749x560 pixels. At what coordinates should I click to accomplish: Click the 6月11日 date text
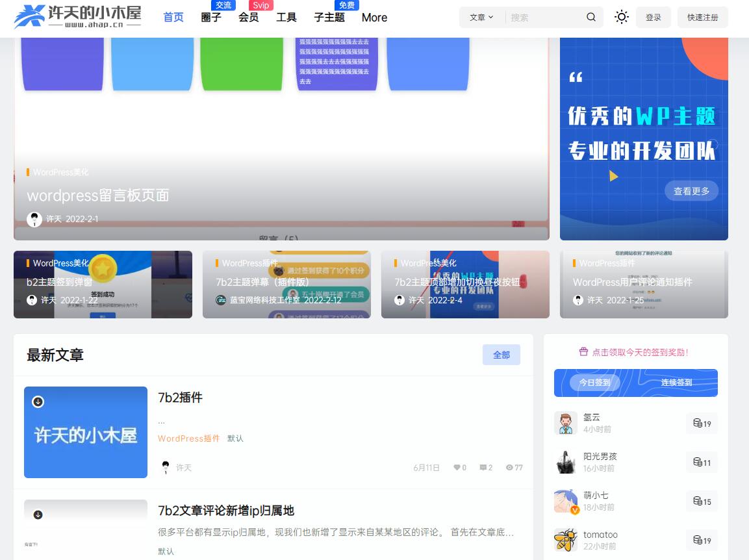(426, 467)
